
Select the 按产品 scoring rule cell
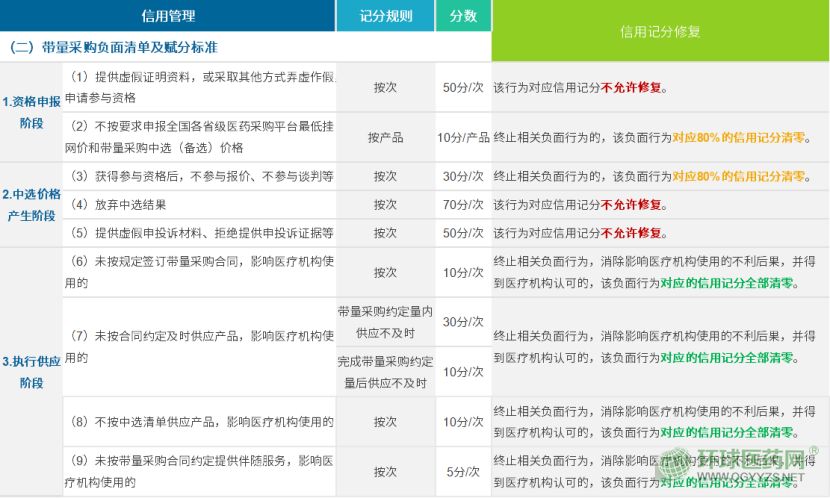click(385, 137)
